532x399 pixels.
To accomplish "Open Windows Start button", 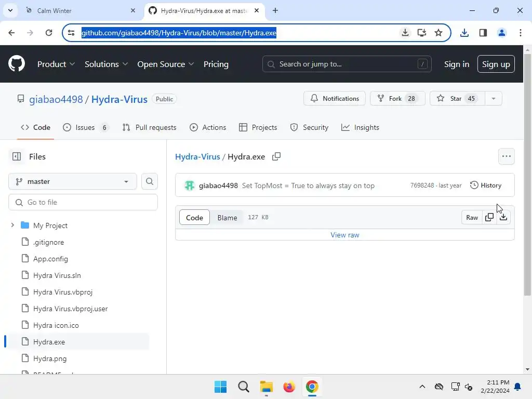I will point(220,387).
